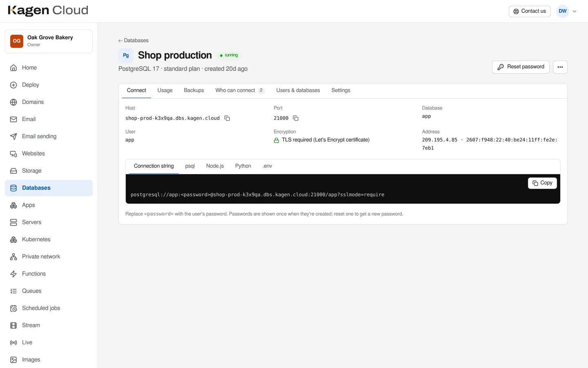
Task: Go to Deploy in the sidebar
Action: (49, 85)
